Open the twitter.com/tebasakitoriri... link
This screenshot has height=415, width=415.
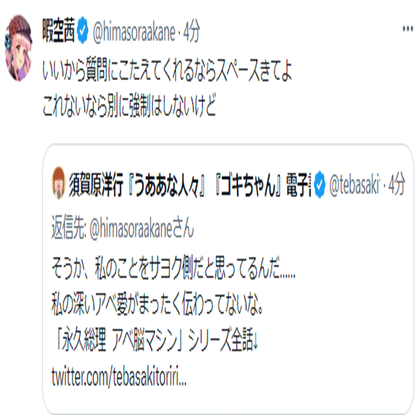(x=119, y=377)
